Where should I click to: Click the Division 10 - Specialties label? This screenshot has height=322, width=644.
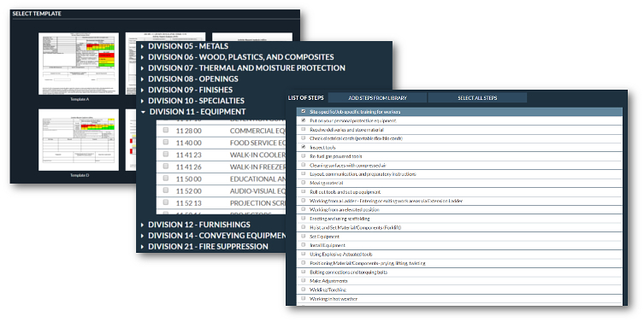tap(196, 101)
